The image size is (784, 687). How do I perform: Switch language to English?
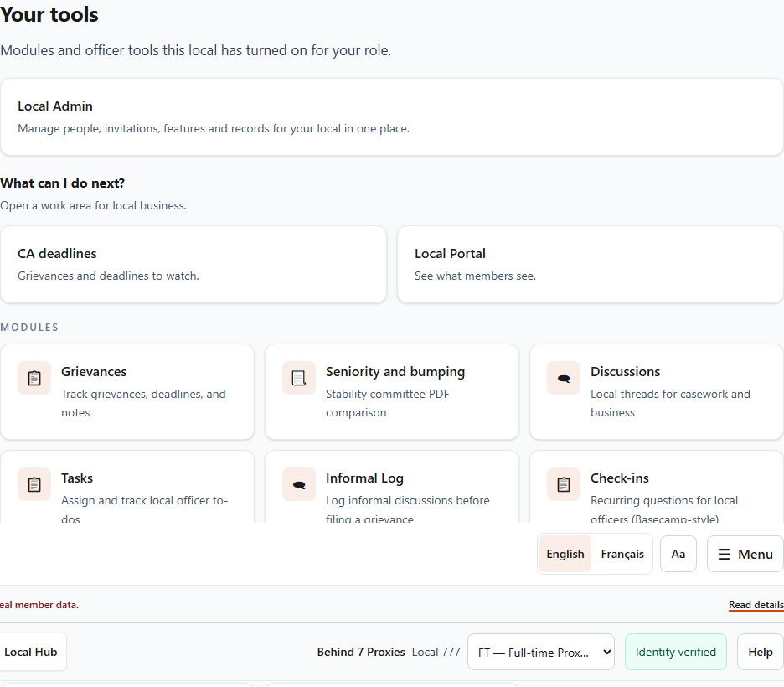(x=565, y=554)
